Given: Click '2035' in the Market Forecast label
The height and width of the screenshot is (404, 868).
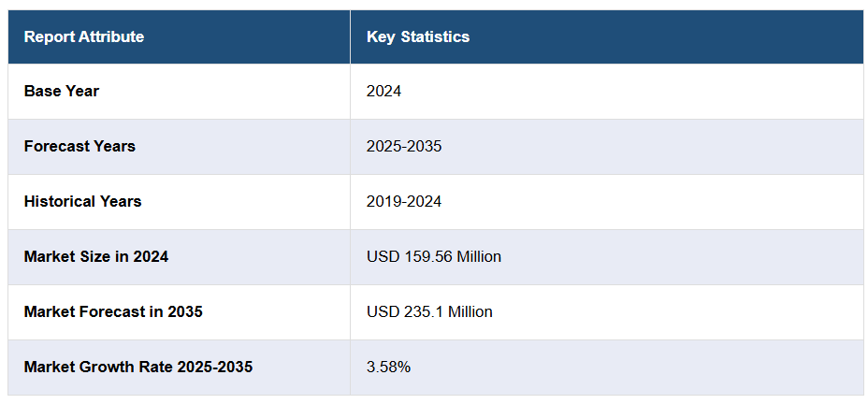Looking at the screenshot, I should [184, 311].
